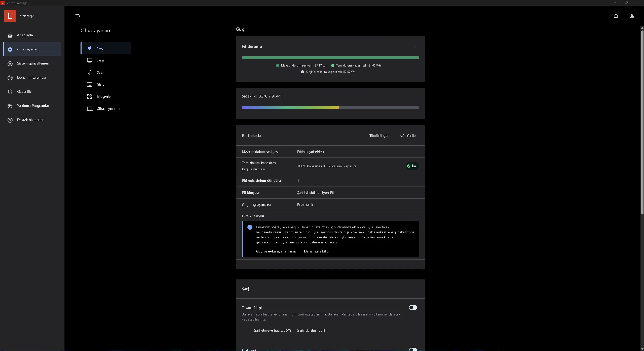Image resolution: width=644 pixels, height=351 pixels.
Task: Open Pil durumu three-dot options menu
Action: [x=415, y=46]
